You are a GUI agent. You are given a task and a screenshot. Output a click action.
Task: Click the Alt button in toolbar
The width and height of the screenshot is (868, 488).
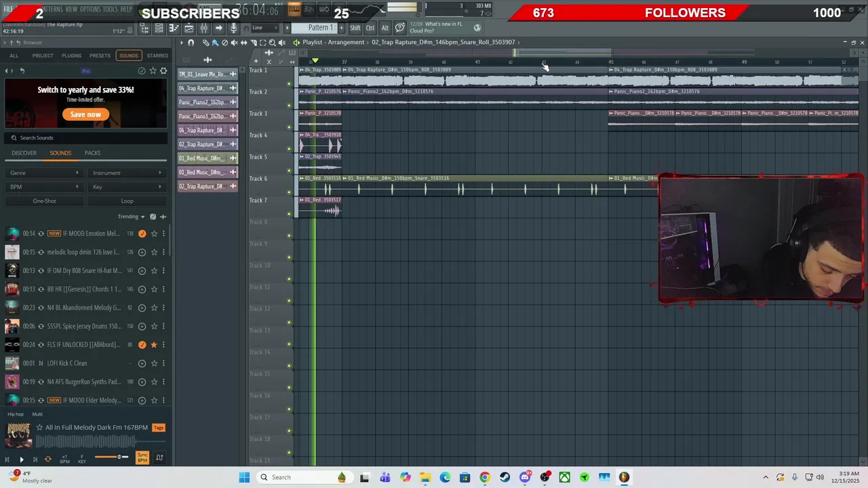pos(385,28)
